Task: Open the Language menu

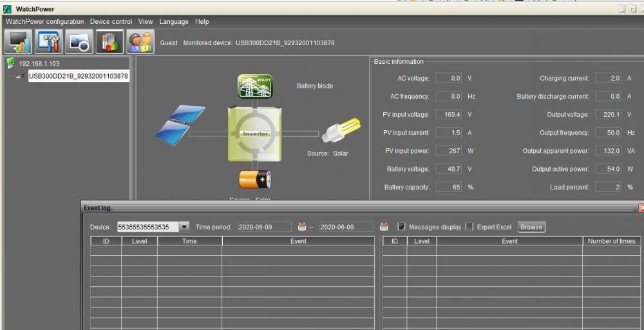Action: pos(174,21)
